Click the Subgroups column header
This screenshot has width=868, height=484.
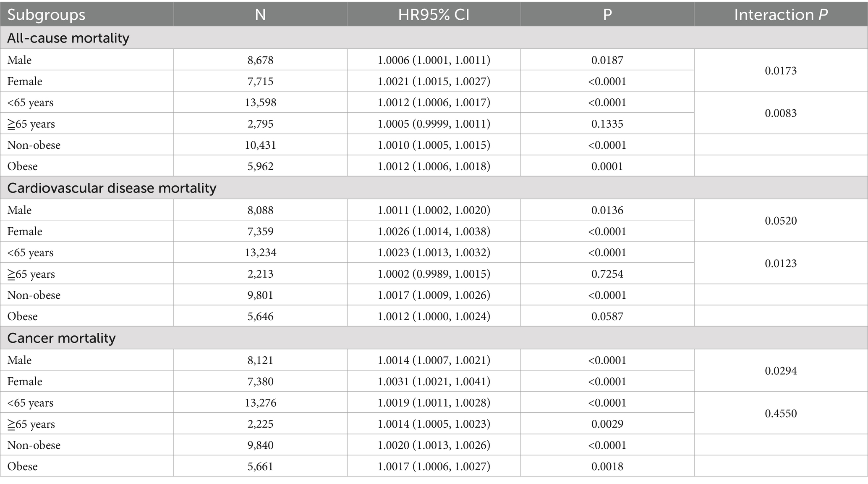(46, 15)
